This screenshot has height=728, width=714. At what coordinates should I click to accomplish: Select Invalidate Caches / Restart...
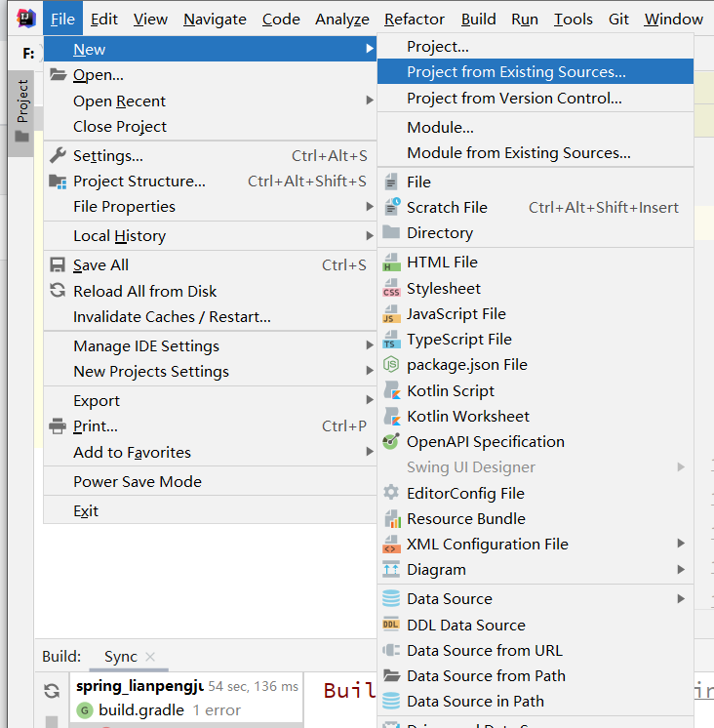[210, 316]
